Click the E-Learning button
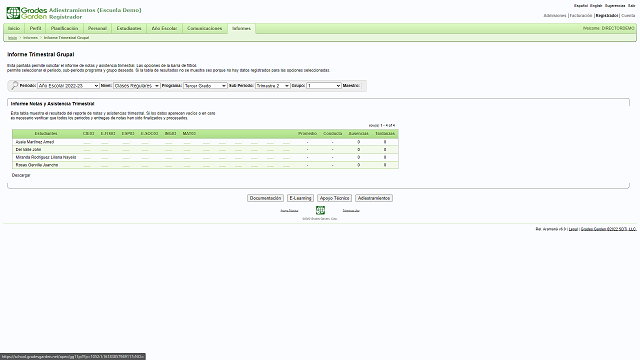This screenshot has height=360, width=640. click(x=300, y=198)
